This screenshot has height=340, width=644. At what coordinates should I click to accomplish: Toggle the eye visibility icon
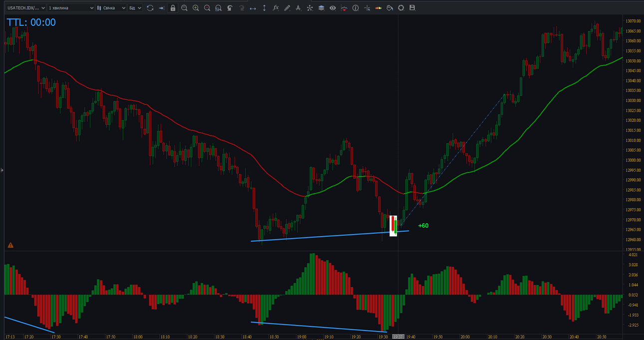(x=332, y=8)
